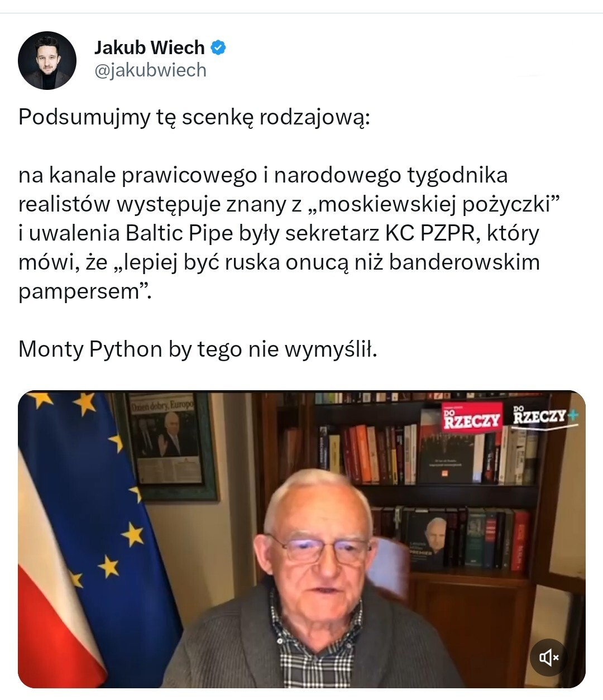Select the line "Podsumujmy tę scenkę rodzajową:"
Viewport: 603px width, 700px height.
pos(194,117)
